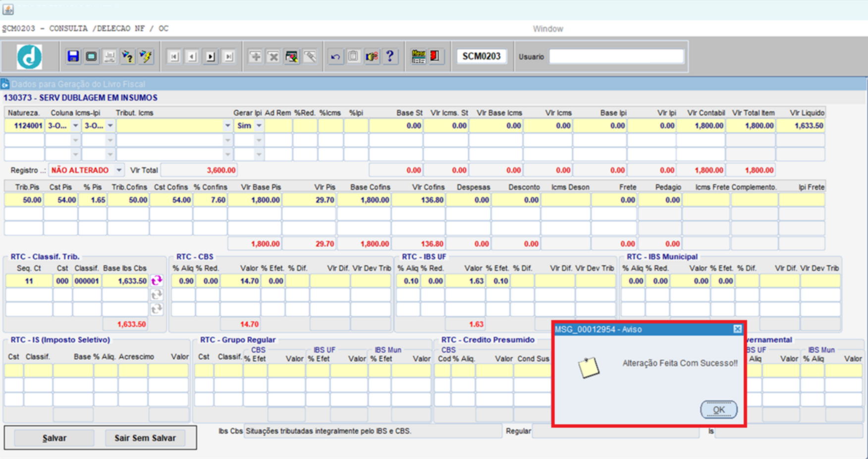The image size is (868, 459).
Task: Click the yellow Menu icon in toolbar
Action: [x=418, y=57]
